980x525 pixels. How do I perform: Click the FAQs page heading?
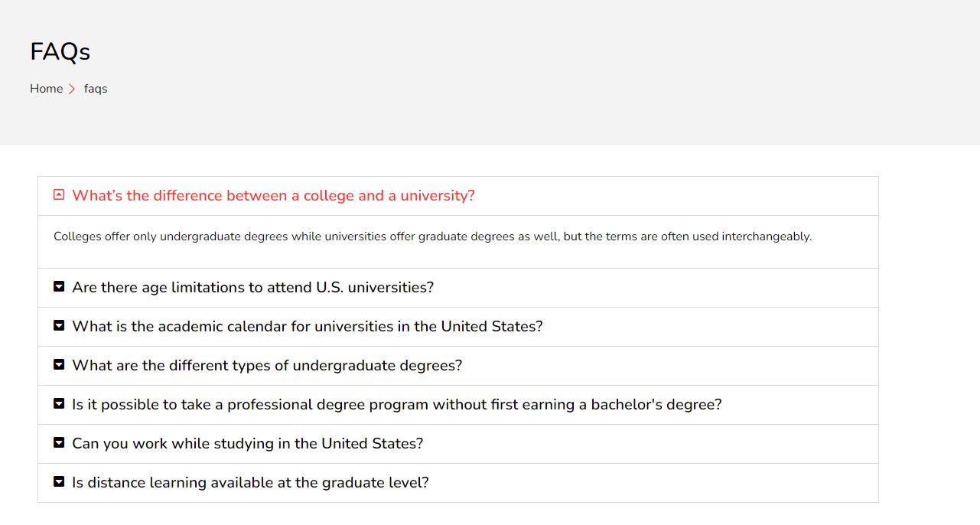coord(60,51)
